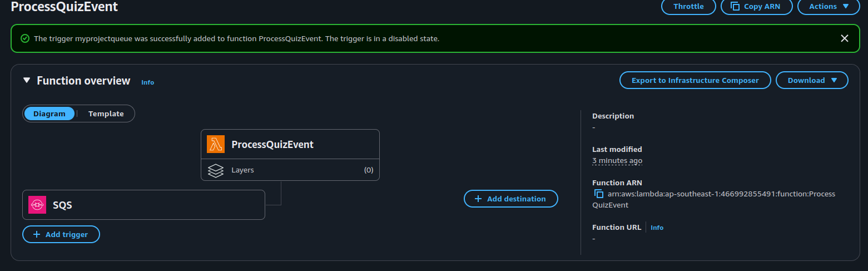Viewport: 868px width, 271px height.
Task: Click the orange Lambda function icon
Action: click(215, 145)
